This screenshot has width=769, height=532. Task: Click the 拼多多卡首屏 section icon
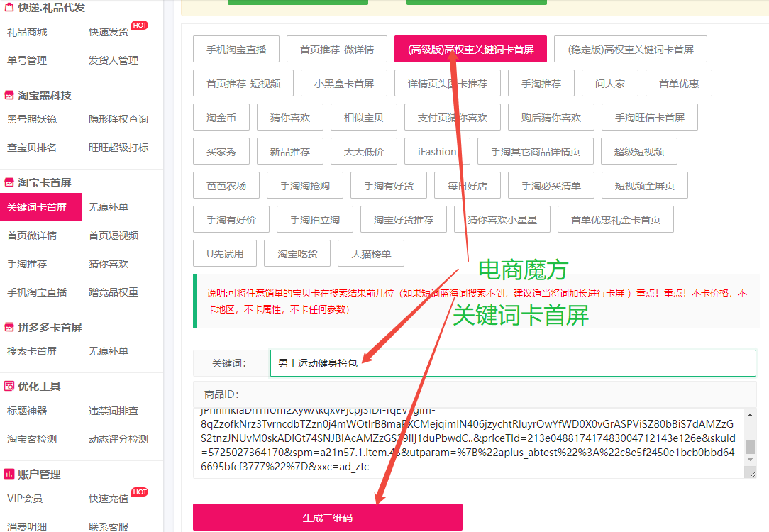[x=9, y=327]
